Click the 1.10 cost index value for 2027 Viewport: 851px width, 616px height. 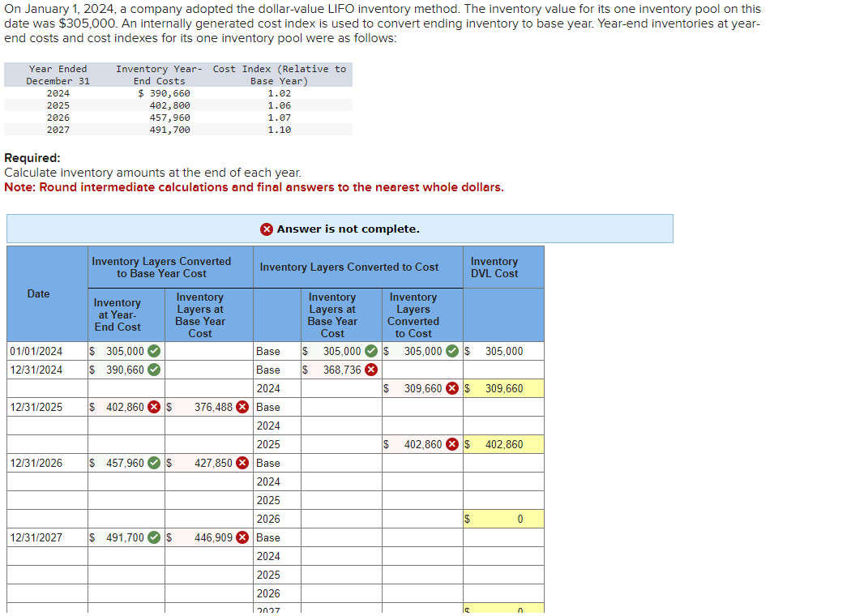279,130
